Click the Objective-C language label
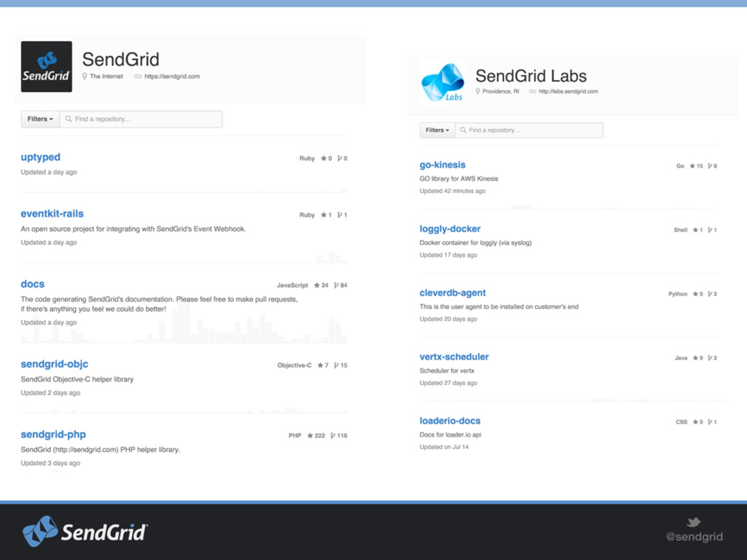Image resolution: width=747 pixels, height=560 pixels. (x=295, y=365)
